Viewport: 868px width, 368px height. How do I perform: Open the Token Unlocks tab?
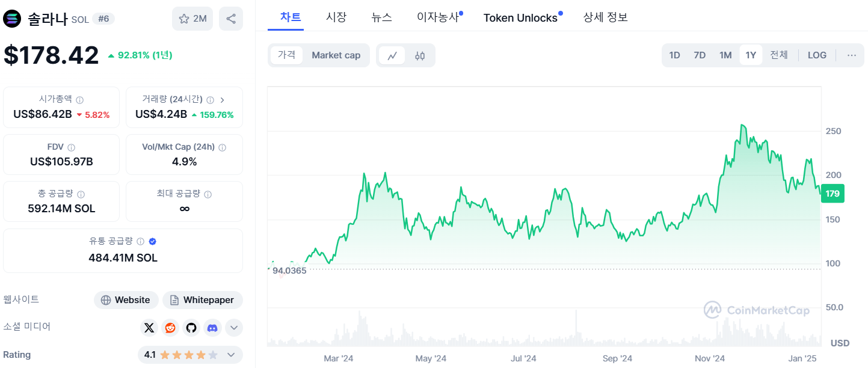520,17
